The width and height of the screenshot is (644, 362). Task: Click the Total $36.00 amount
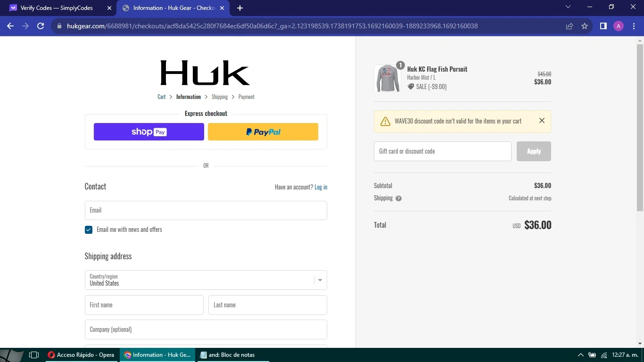pyautogui.click(x=537, y=225)
